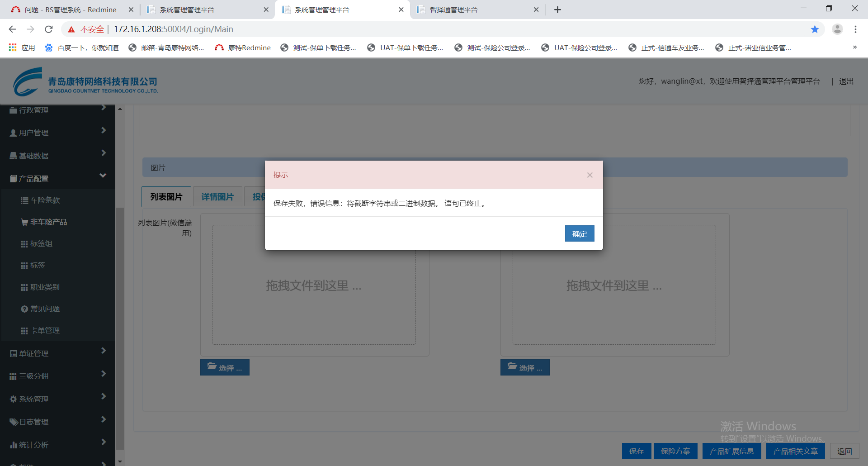868x466 pixels.
Task: Click the sidebar scrollbar up arrow
Action: pos(120,109)
